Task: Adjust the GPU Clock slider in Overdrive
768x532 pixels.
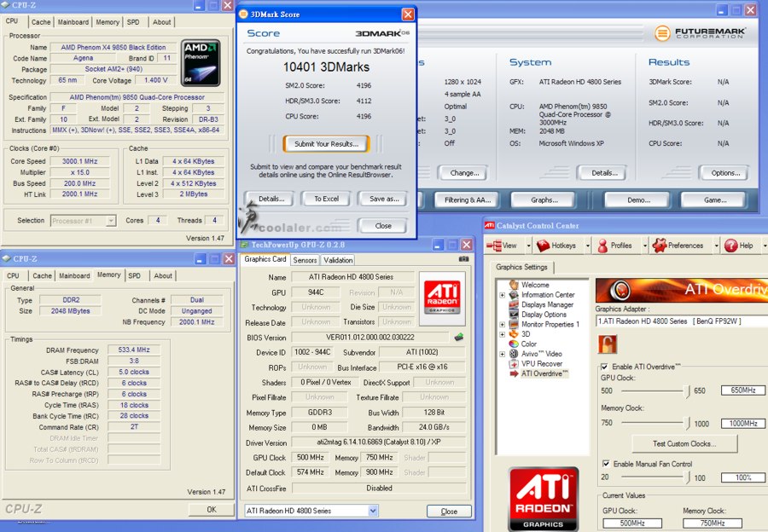Action: (688, 390)
